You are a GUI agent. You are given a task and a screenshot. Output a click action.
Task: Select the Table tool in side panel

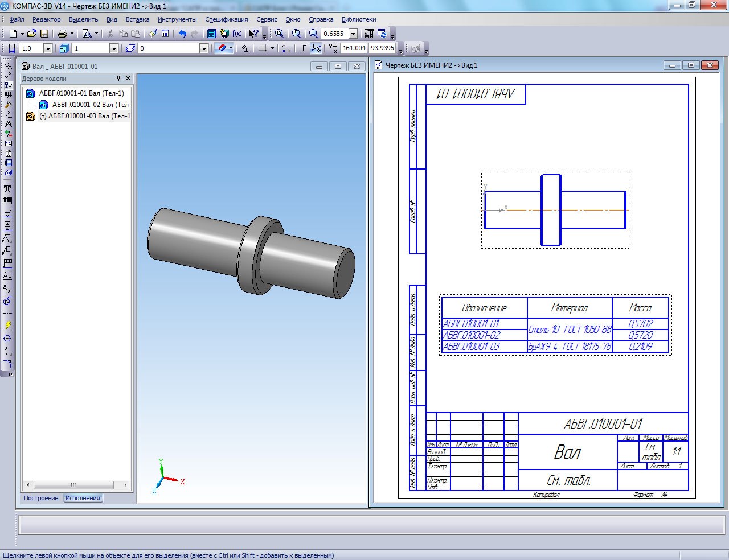click(7, 201)
